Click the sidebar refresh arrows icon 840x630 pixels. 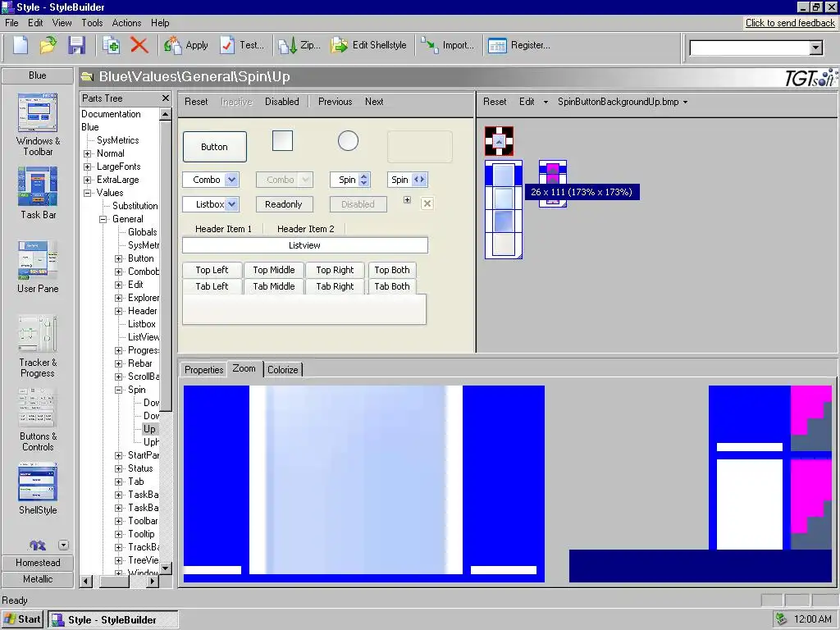pyautogui.click(x=38, y=546)
